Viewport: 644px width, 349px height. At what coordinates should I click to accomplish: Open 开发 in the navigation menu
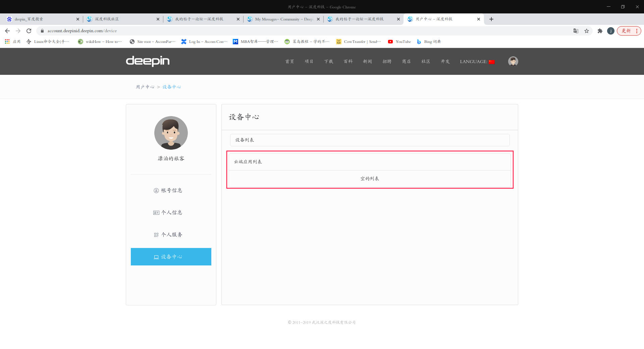[445, 61]
